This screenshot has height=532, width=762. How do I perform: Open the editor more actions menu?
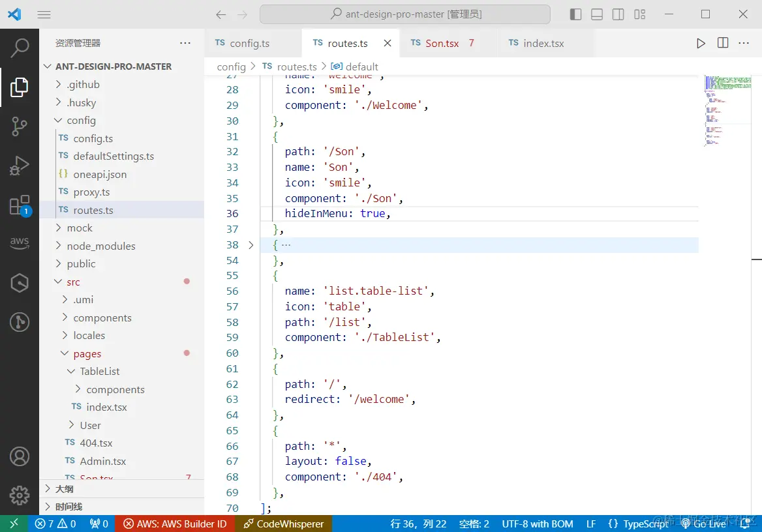(744, 43)
